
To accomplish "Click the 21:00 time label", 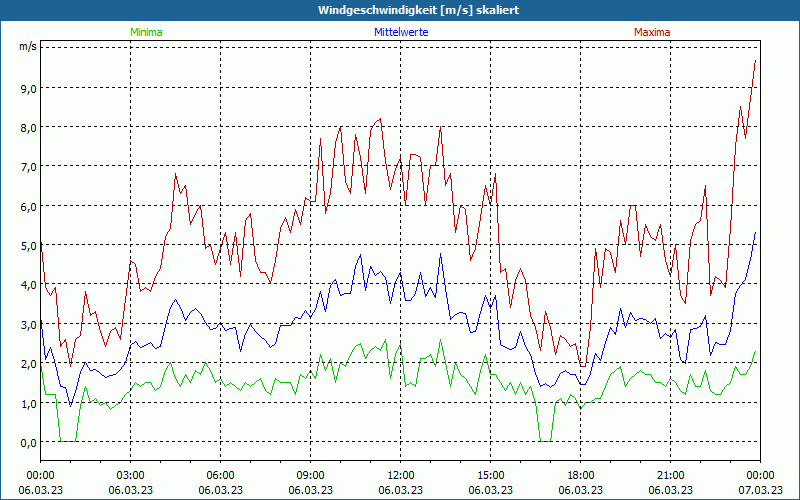I will (x=670, y=476).
